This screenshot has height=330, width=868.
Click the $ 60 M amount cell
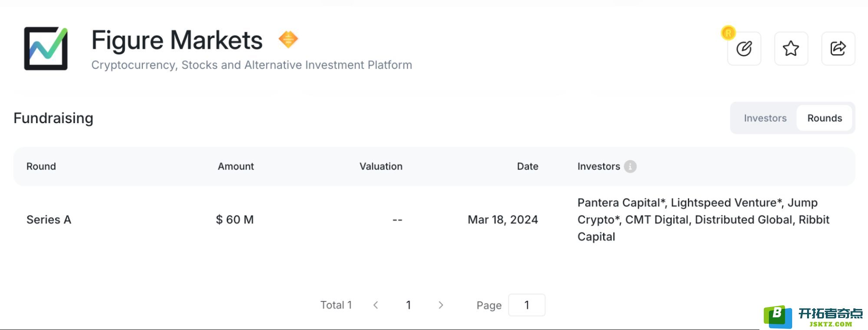click(x=235, y=220)
